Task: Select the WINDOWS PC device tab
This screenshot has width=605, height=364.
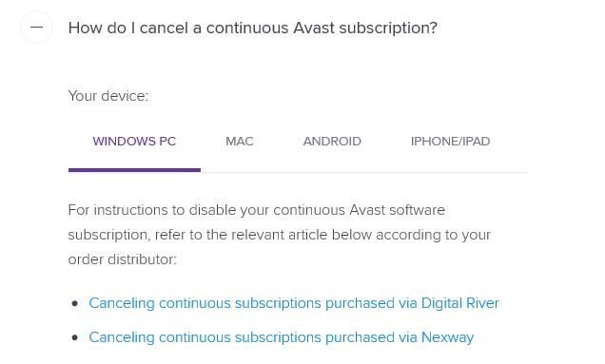Action: click(134, 141)
